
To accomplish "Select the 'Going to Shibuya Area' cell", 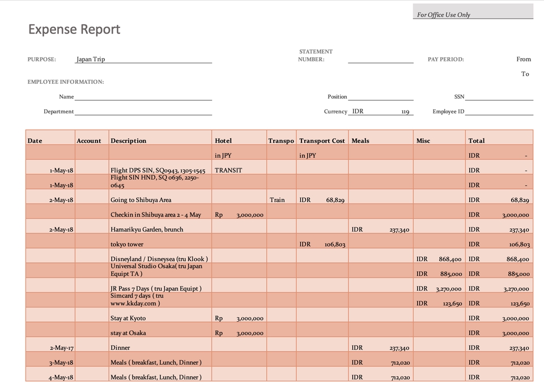I will tap(160, 197).
